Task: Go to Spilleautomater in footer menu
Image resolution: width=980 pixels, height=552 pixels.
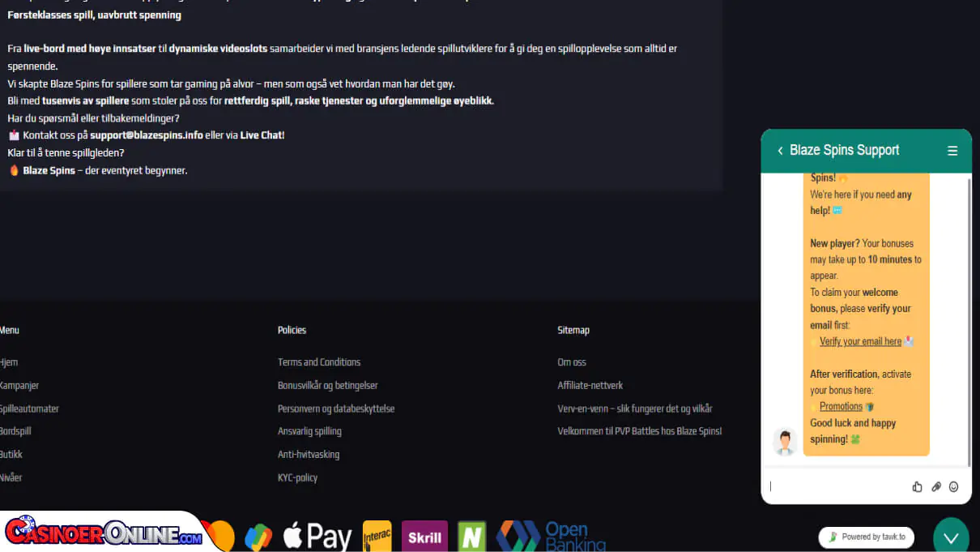Action: [29, 409]
